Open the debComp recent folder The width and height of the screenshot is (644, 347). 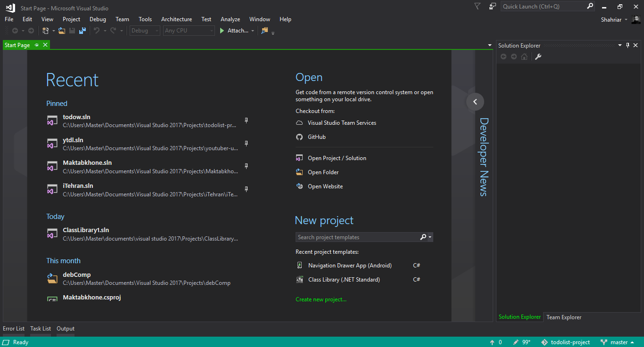coord(141,279)
